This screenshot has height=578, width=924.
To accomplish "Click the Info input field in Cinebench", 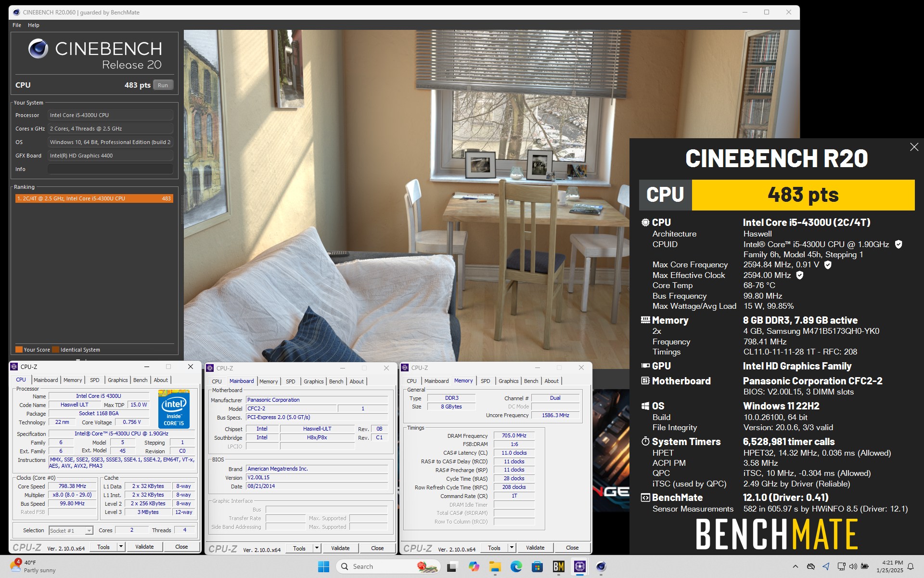I will 110,169.
